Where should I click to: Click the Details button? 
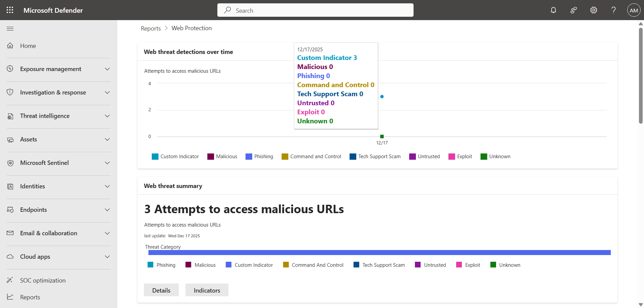[161, 290]
